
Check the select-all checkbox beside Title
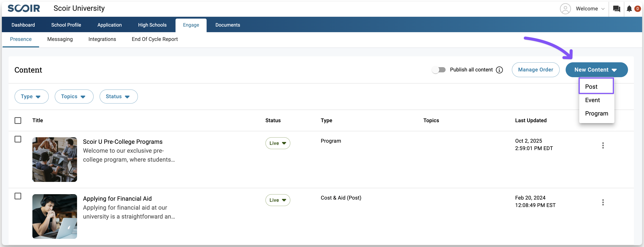(18, 120)
